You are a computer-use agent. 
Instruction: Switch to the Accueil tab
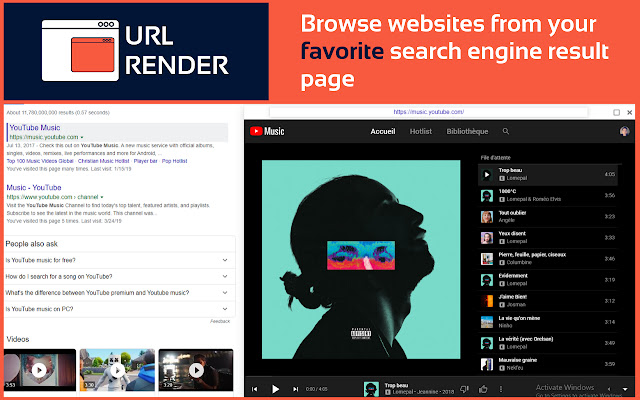click(x=383, y=131)
